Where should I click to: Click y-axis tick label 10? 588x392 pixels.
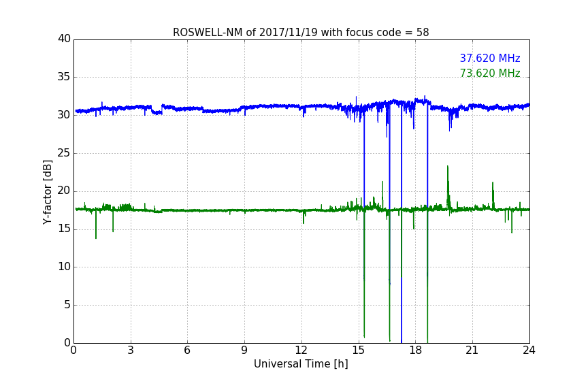pos(64,267)
